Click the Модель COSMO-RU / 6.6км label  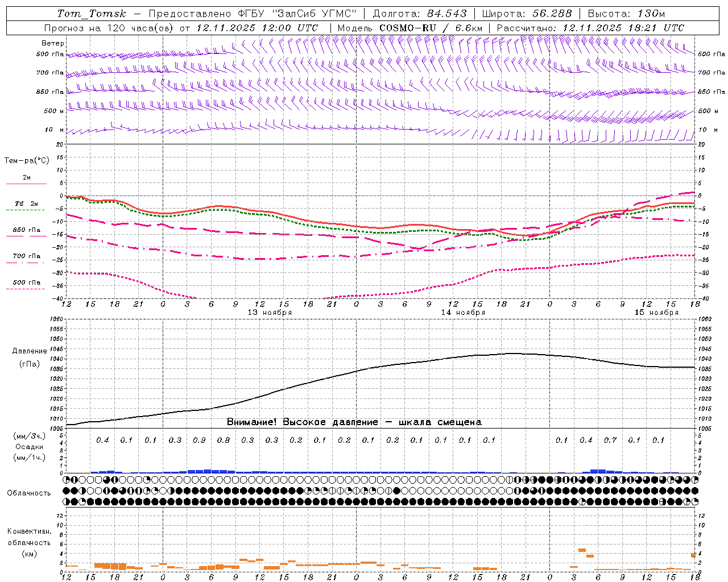click(x=409, y=28)
